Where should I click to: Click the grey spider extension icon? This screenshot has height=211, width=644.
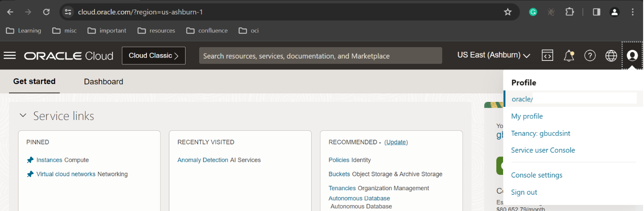(551, 12)
